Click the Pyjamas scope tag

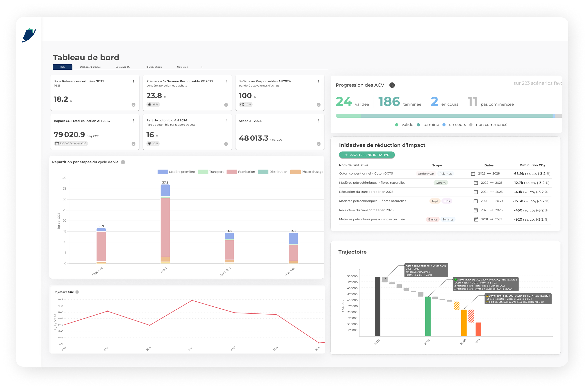[446, 174]
